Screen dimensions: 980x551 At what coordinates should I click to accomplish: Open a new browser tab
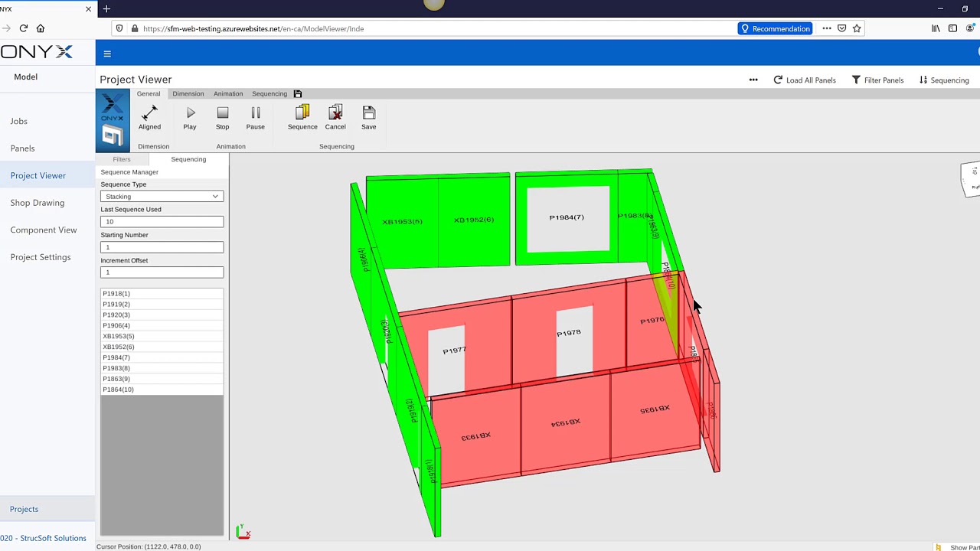coord(106,9)
